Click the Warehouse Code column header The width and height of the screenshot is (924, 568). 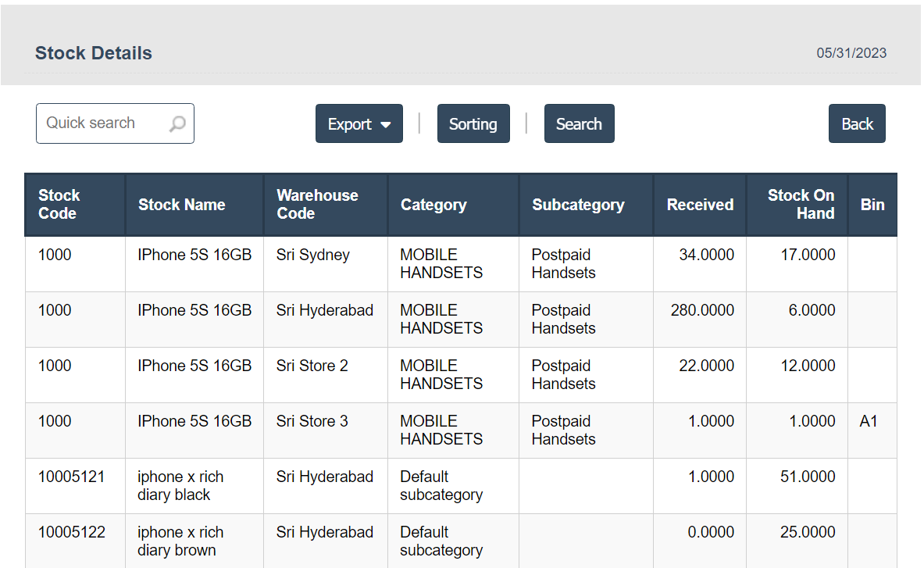[x=317, y=205]
